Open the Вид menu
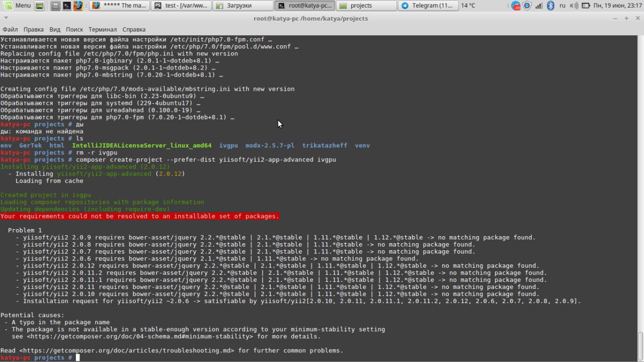The height and width of the screenshot is (362, 644). [x=55, y=30]
